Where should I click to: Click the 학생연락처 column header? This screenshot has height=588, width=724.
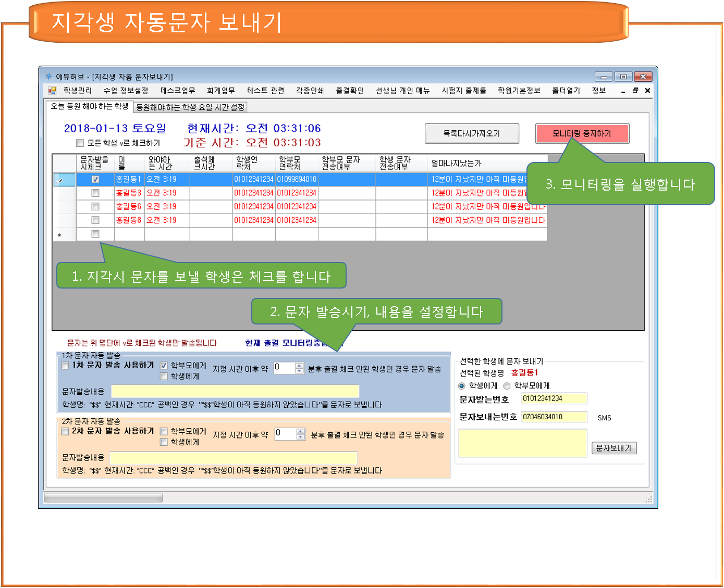pyautogui.click(x=254, y=163)
